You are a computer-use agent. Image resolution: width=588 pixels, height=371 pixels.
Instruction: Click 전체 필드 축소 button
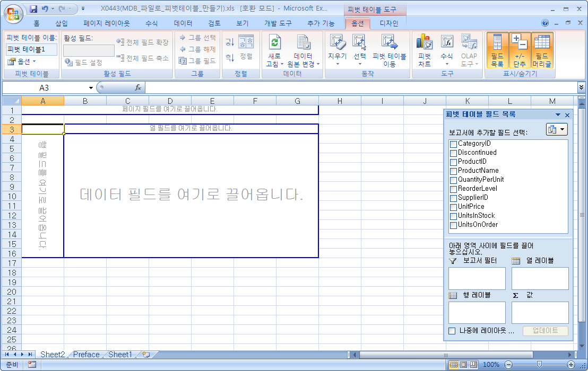[x=143, y=58]
